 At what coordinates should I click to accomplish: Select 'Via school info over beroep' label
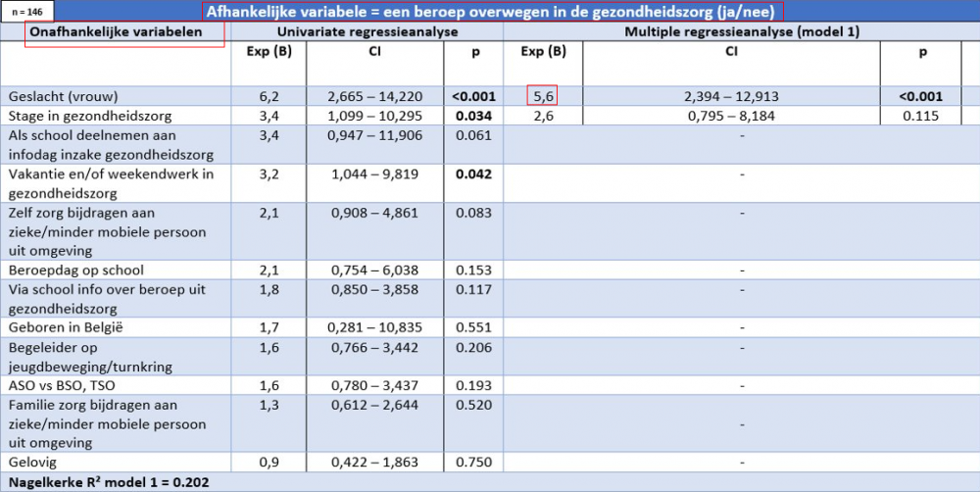107,299
